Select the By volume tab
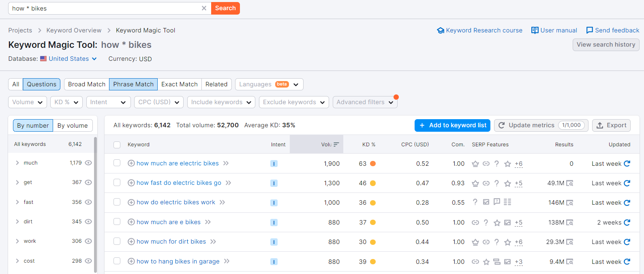This screenshot has height=274, width=644. coord(73,126)
